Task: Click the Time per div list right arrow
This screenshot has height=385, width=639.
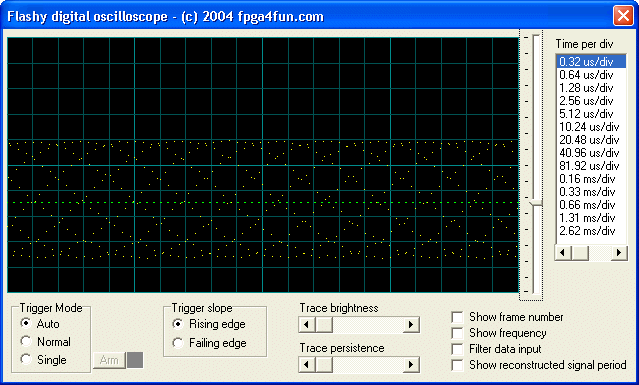Action: click(x=619, y=253)
